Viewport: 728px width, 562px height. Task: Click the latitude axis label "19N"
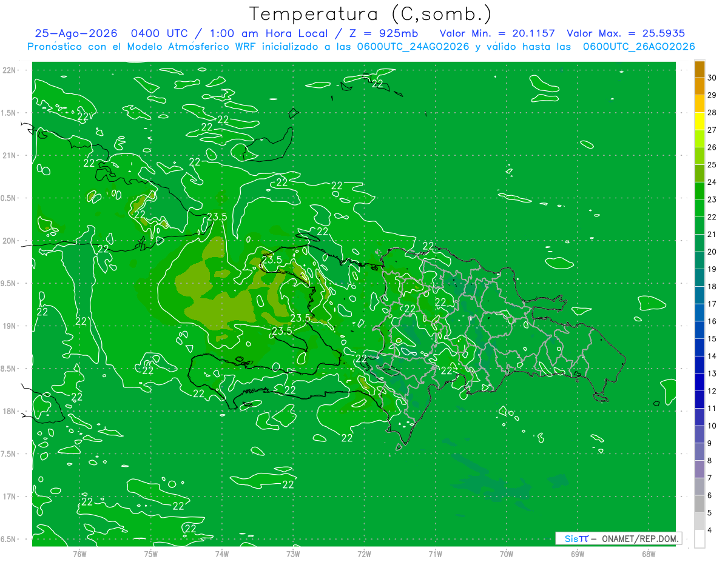coord(10,326)
